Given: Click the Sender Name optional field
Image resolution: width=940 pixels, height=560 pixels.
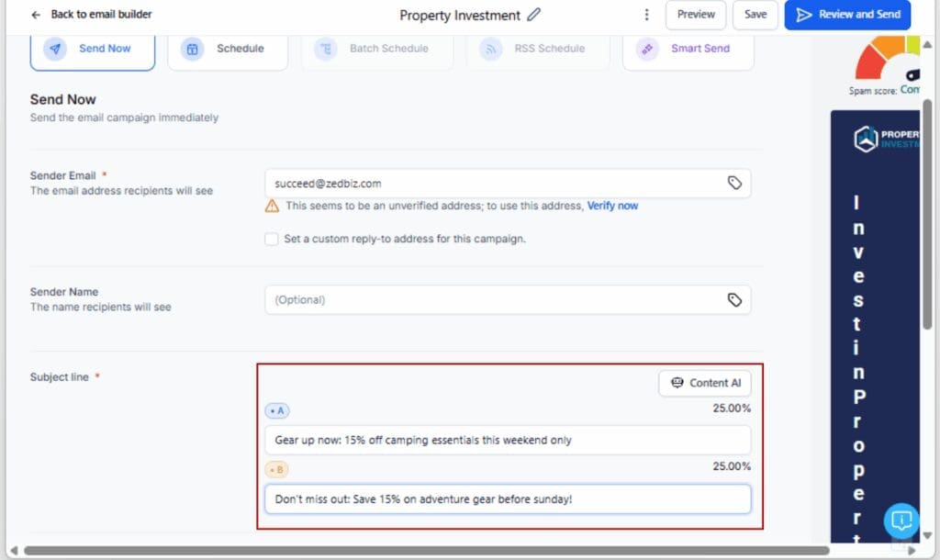Looking at the screenshot, I should [491, 299].
